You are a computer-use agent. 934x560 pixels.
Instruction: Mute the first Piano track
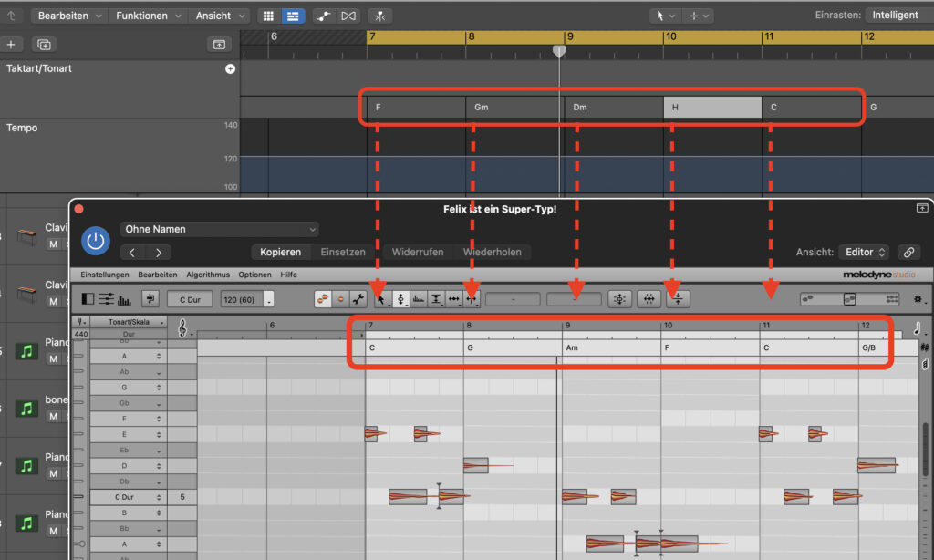[54, 358]
